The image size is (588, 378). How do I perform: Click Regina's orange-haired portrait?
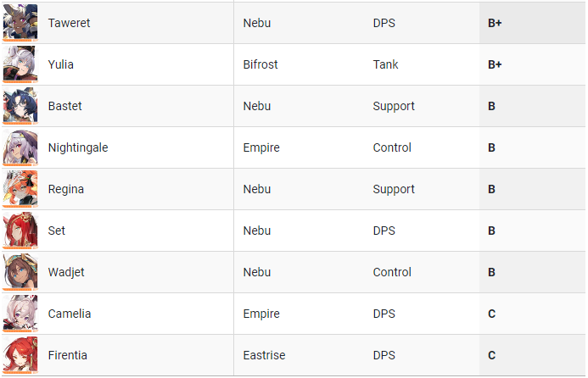pyautogui.click(x=20, y=189)
